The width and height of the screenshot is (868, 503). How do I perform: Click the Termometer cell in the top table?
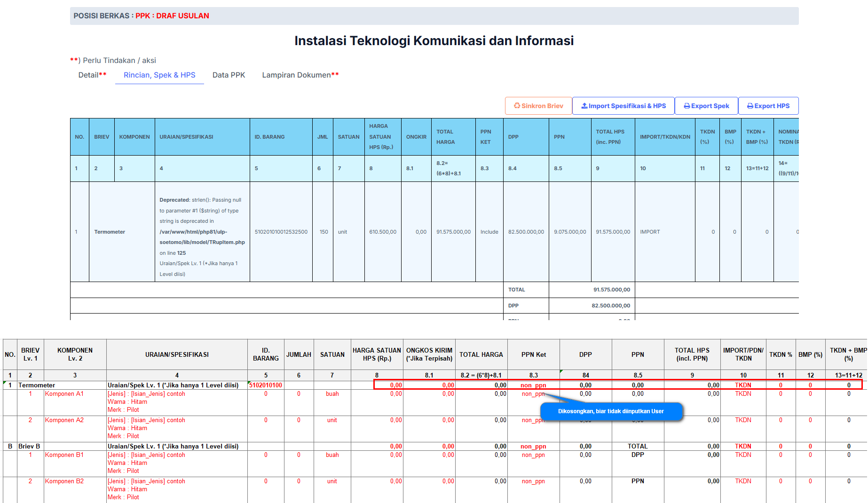(x=110, y=232)
